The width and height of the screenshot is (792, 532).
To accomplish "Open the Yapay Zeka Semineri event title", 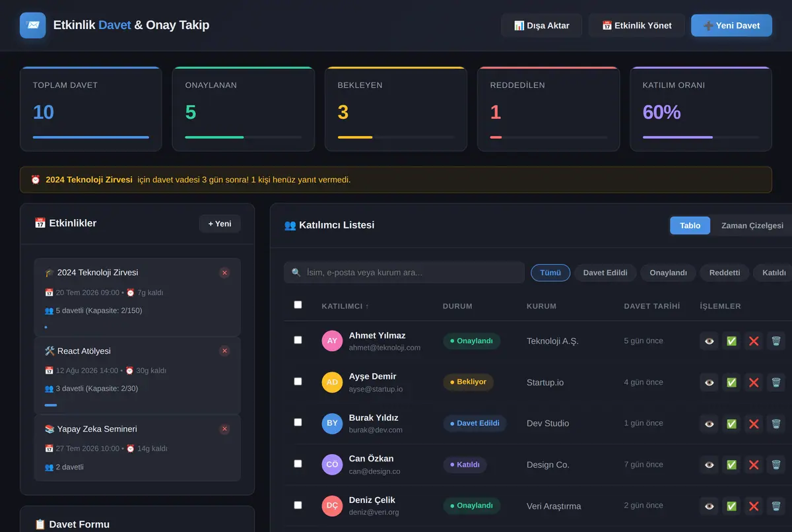I will click(90, 429).
